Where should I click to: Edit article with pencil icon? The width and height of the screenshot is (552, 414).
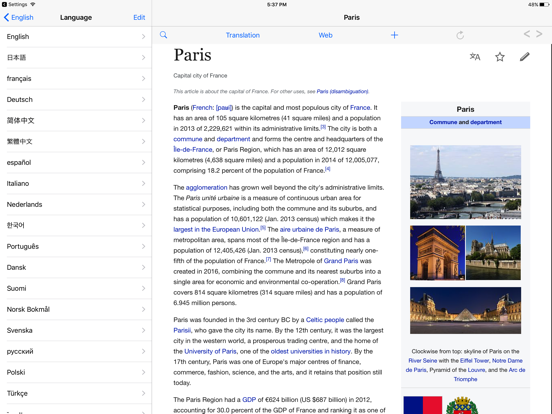[x=525, y=57]
